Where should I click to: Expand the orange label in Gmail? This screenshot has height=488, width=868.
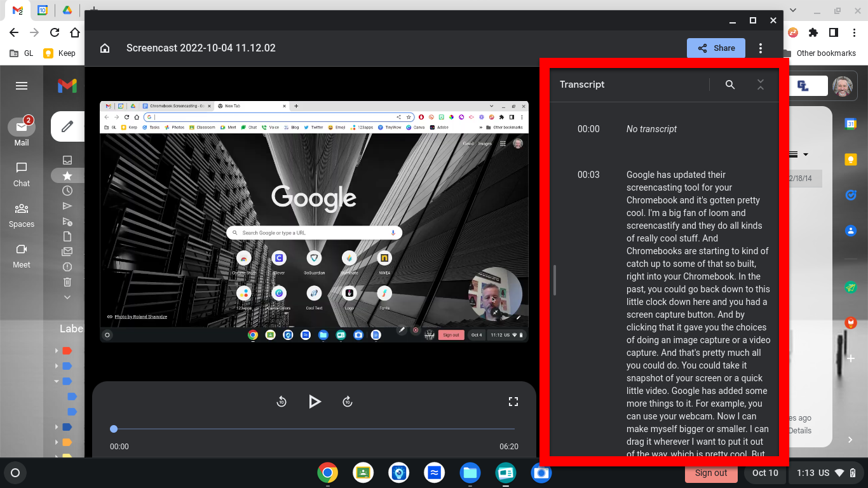pyautogui.click(x=57, y=442)
